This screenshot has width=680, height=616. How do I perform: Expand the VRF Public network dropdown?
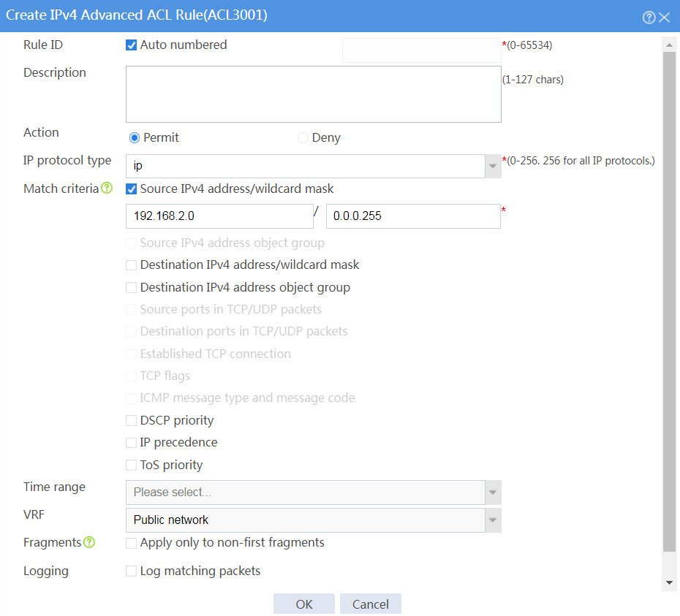point(493,520)
